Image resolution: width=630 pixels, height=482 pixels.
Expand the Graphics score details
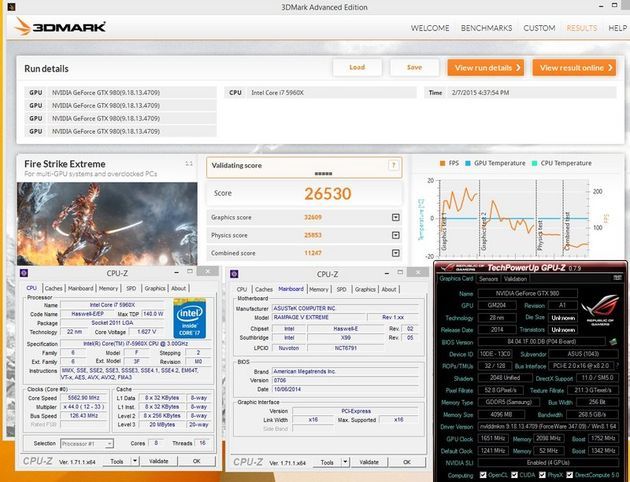396,217
